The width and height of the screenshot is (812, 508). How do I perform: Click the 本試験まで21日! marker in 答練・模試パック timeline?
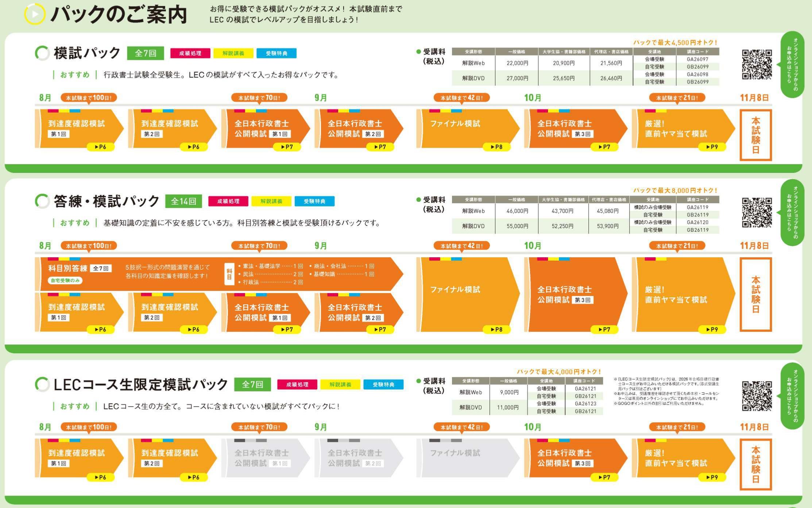pyautogui.click(x=677, y=246)
